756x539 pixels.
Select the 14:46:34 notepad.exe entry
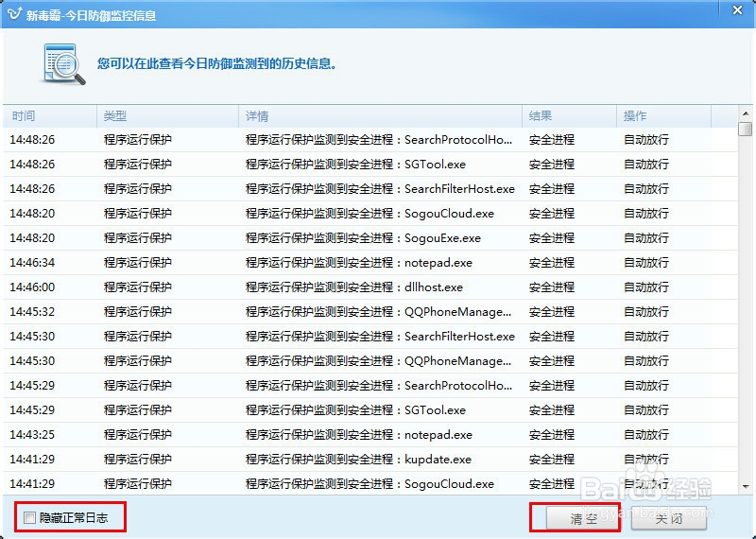click(370, 263)
